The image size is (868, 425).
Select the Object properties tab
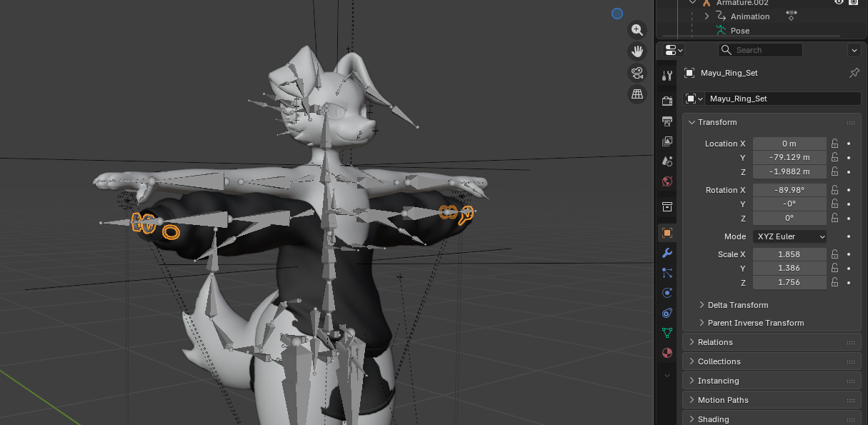coord(667,233)
